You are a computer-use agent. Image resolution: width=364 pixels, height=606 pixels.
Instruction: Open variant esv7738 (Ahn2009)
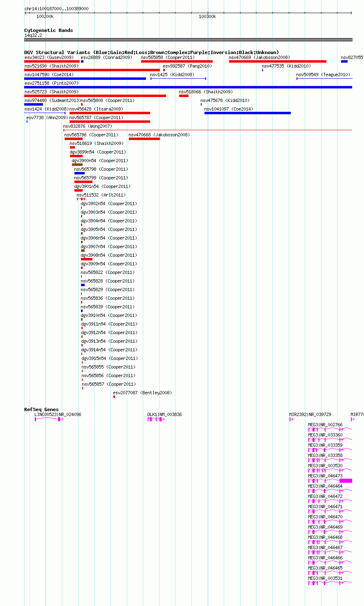[47, 118]
